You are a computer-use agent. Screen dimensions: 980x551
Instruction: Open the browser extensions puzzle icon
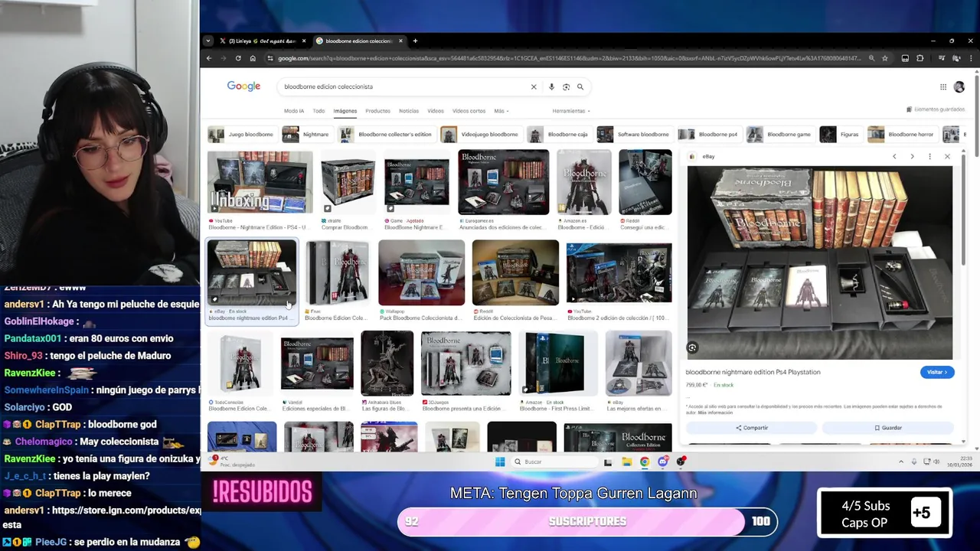click(x=920, y=58)
